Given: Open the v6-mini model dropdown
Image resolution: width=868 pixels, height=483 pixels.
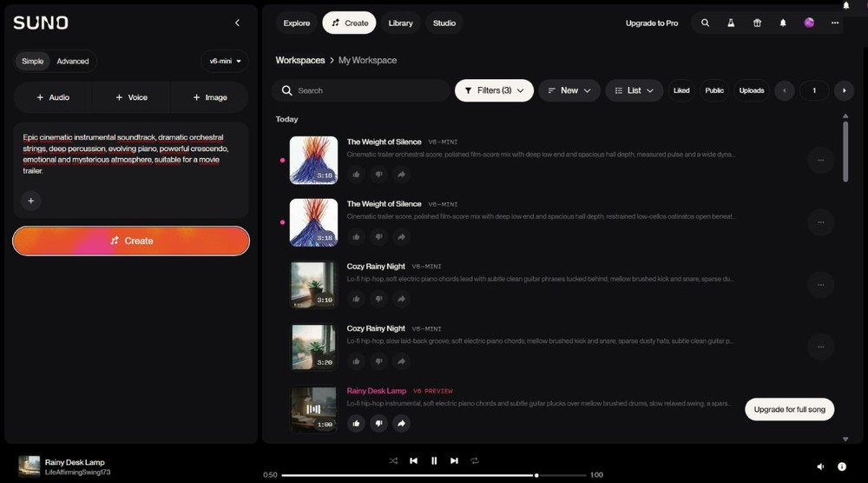Looking at the screenshot, I should pos(225,61).
